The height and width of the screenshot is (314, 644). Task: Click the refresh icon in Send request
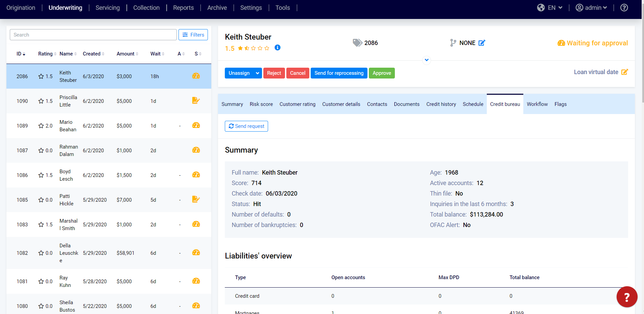coord(231,126)
